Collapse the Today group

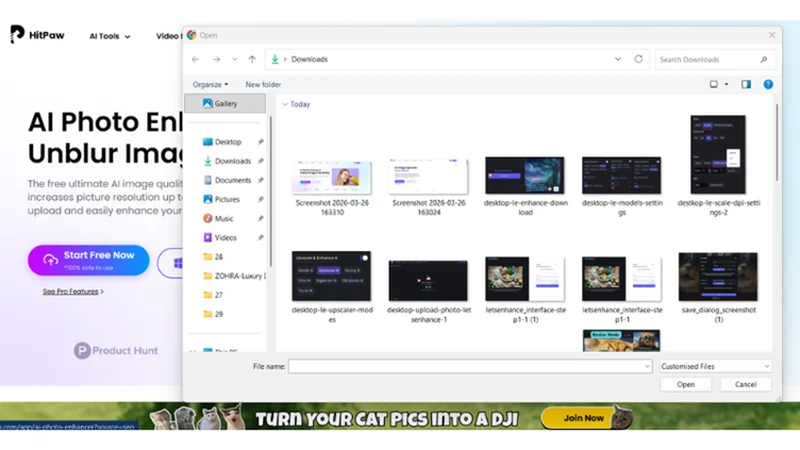click(x=285, y=104)
